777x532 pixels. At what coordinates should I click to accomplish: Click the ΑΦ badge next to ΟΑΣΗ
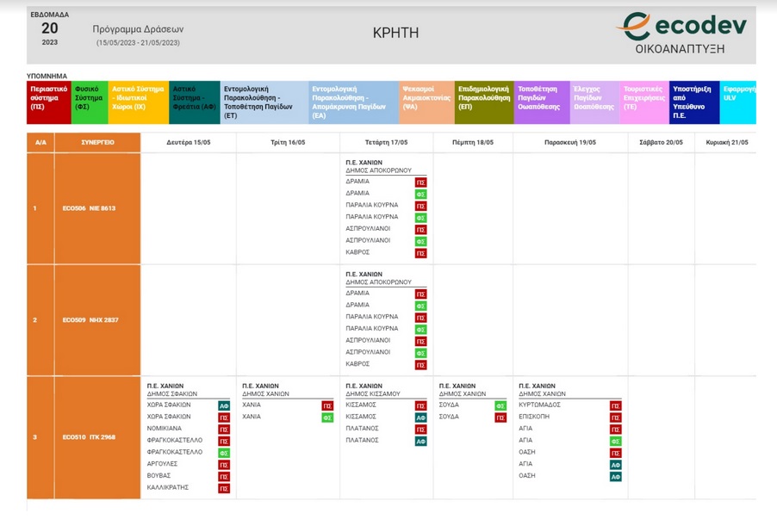[x=615, y=476]
